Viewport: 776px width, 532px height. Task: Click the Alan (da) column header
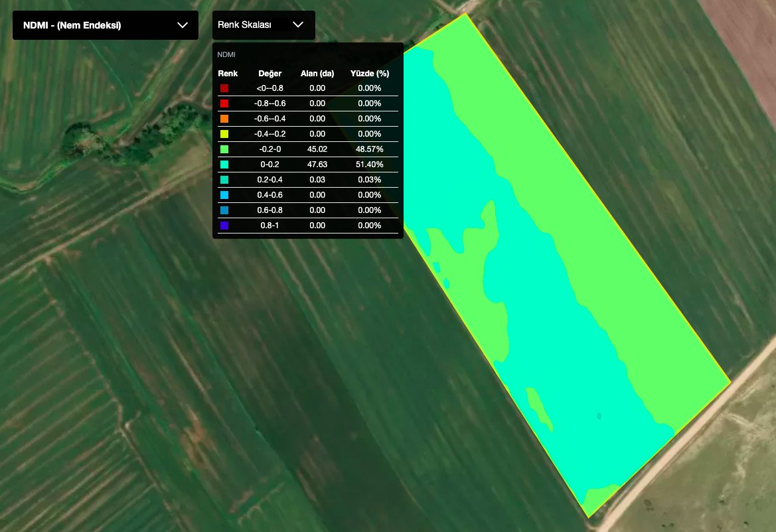click(x=317, y=74)
